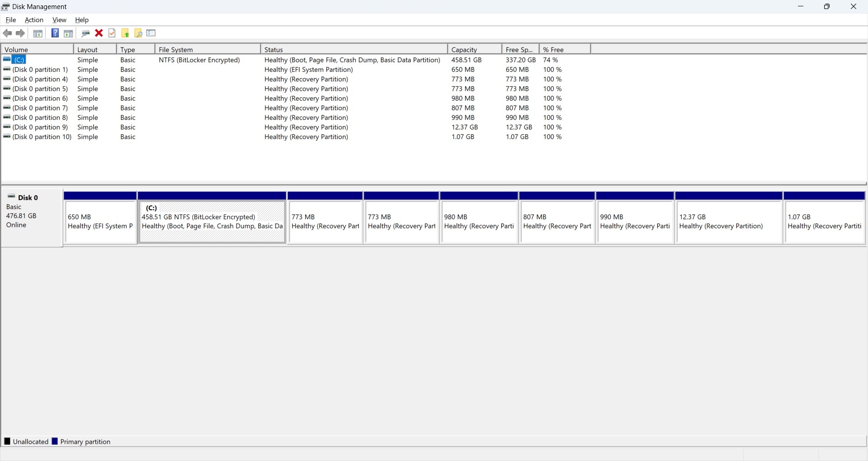This screenshot has height=461, width=868.
Task: Click the Primary partition legend swatch
Action: [55, 441]
